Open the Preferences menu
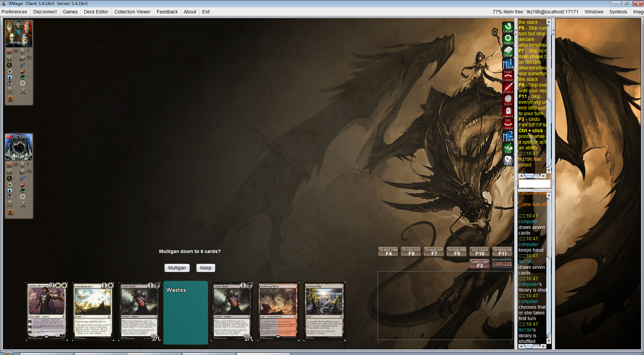The image size is (644, 355). [x=14, y=12]
